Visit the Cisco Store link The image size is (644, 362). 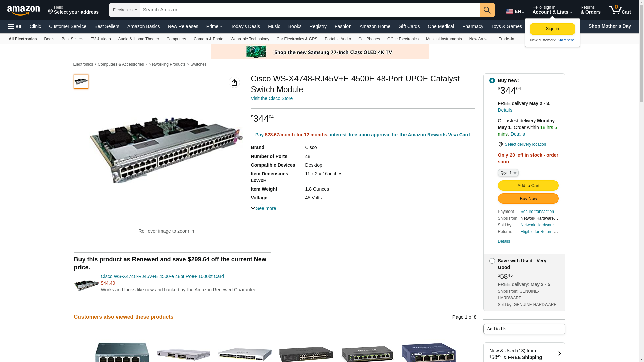272,98
